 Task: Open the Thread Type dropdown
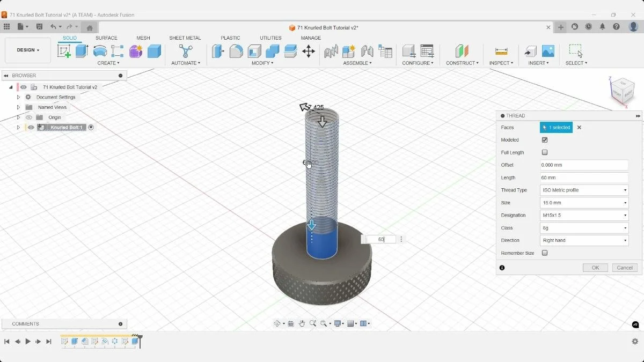pyautogui.click(x=584, y=190)
